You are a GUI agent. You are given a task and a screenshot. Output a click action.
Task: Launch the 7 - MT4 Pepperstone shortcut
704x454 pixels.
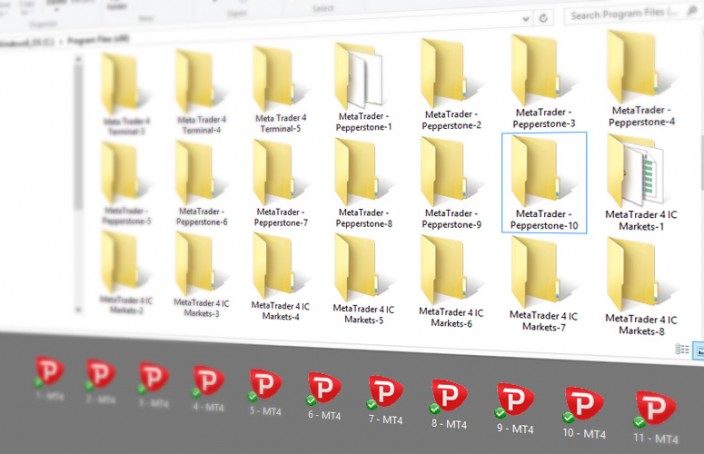(385, 401)
